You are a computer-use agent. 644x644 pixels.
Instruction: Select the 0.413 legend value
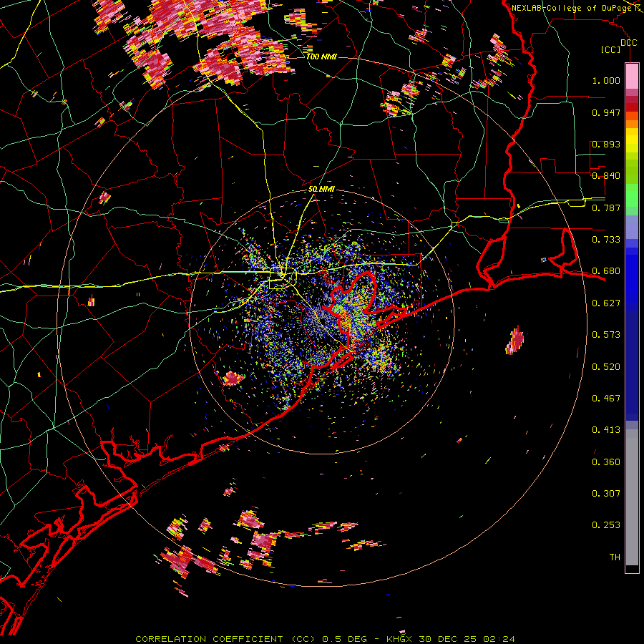(606, 430)
